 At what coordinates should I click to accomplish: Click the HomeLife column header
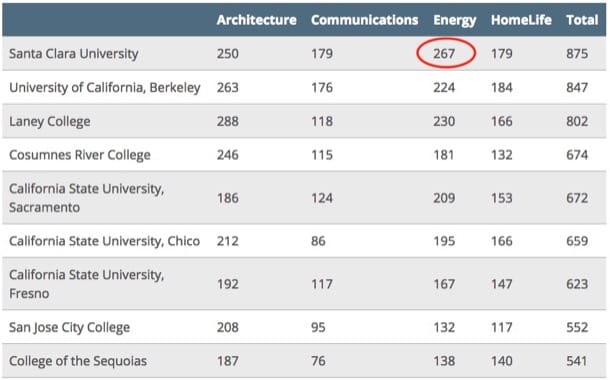pos(521,20)
